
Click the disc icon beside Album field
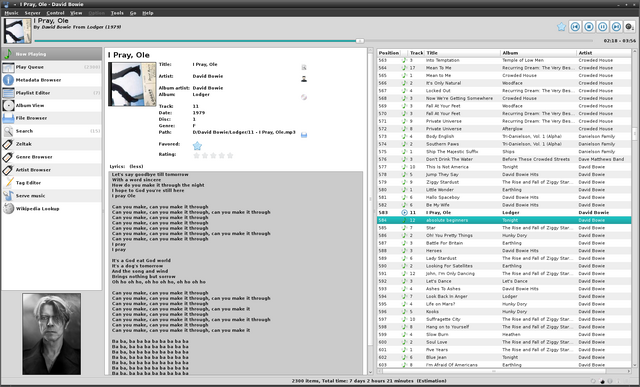(x=304, y=97)
